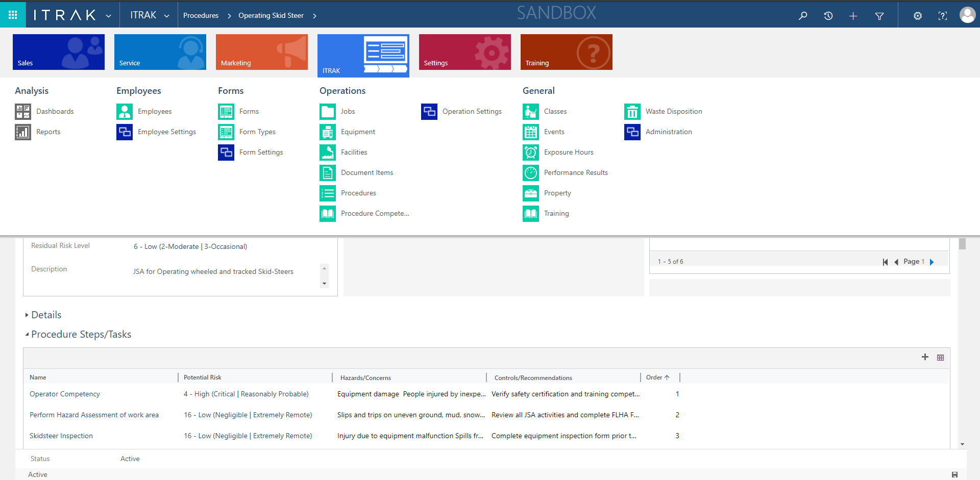The width and height of the screenshot is (980, 480).
Task: Open Form Types under Forms
Action: coord(257,132)
